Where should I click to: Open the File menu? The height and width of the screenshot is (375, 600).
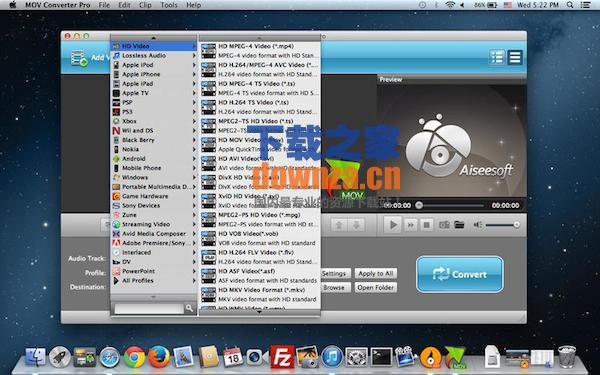[104, 5]
